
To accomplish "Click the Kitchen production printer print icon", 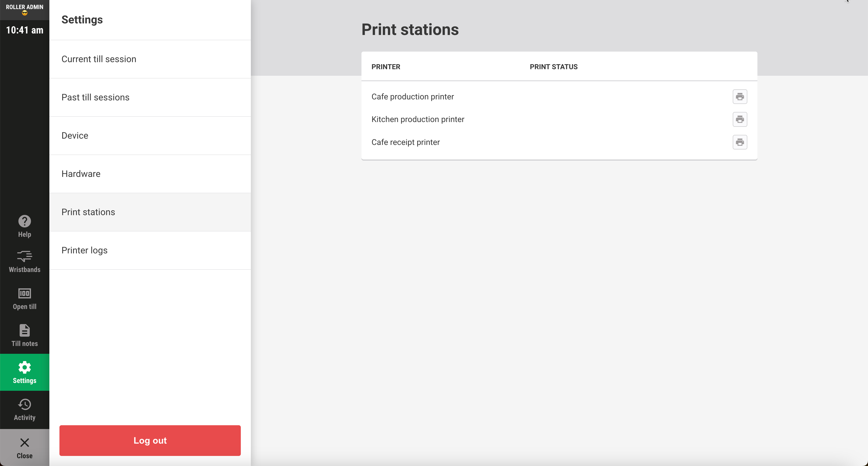I will [x=740, y=119].
